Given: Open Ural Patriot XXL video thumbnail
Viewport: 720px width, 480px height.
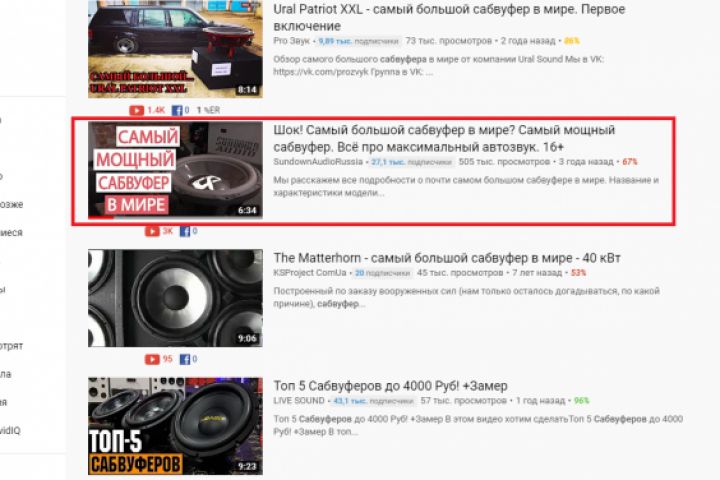Looking at the screenshot, I should pyautogui.click(x=175, y=49).
